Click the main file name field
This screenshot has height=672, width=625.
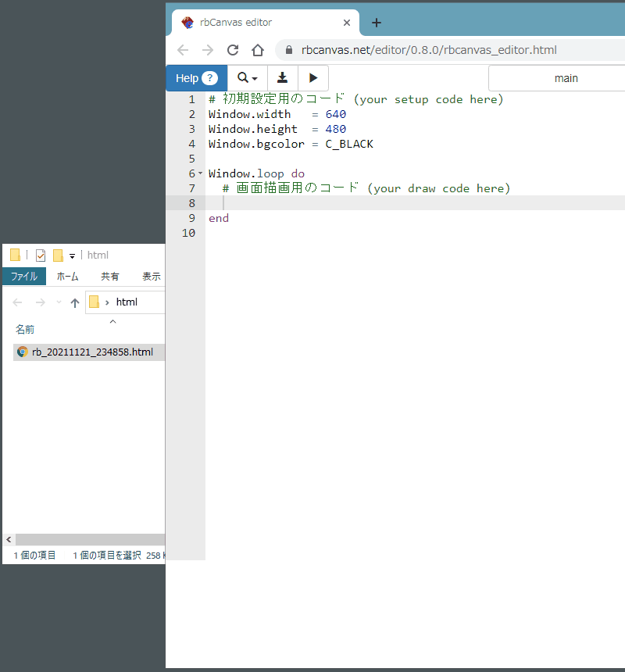point(556,78)
